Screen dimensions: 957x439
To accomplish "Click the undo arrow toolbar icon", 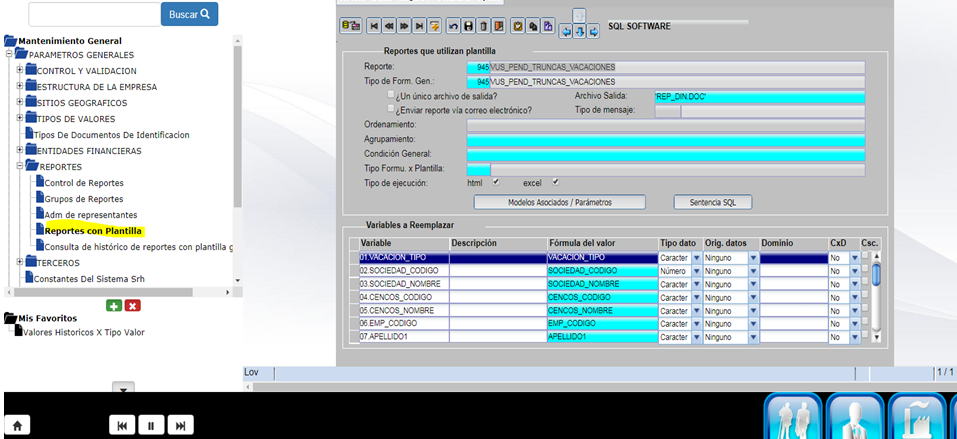I will [x=453, y=26].
